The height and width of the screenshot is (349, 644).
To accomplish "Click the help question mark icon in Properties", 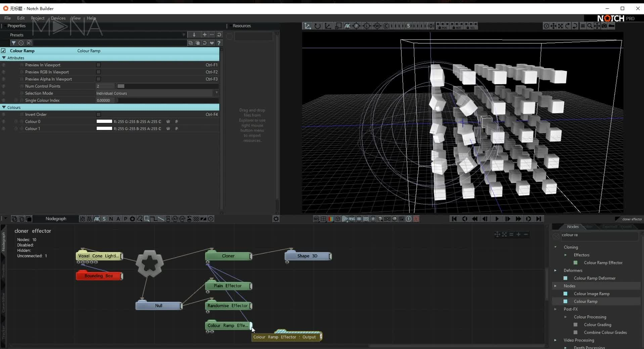I will (x=219, y=43).
